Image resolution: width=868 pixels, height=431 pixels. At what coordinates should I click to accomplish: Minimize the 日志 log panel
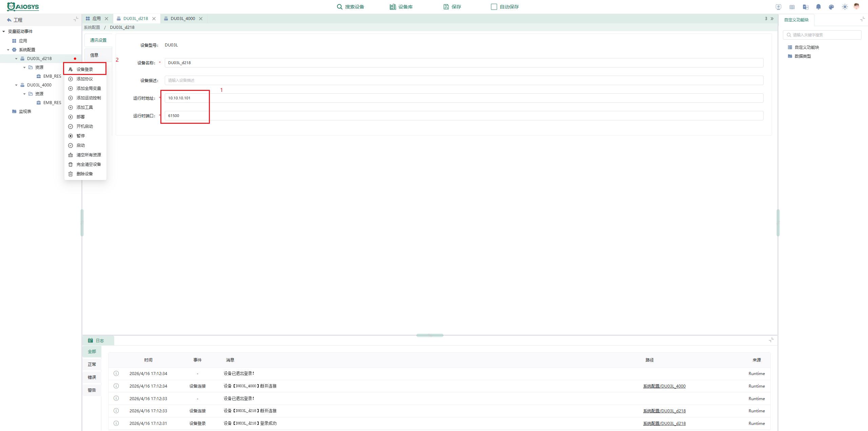[771, 340]
